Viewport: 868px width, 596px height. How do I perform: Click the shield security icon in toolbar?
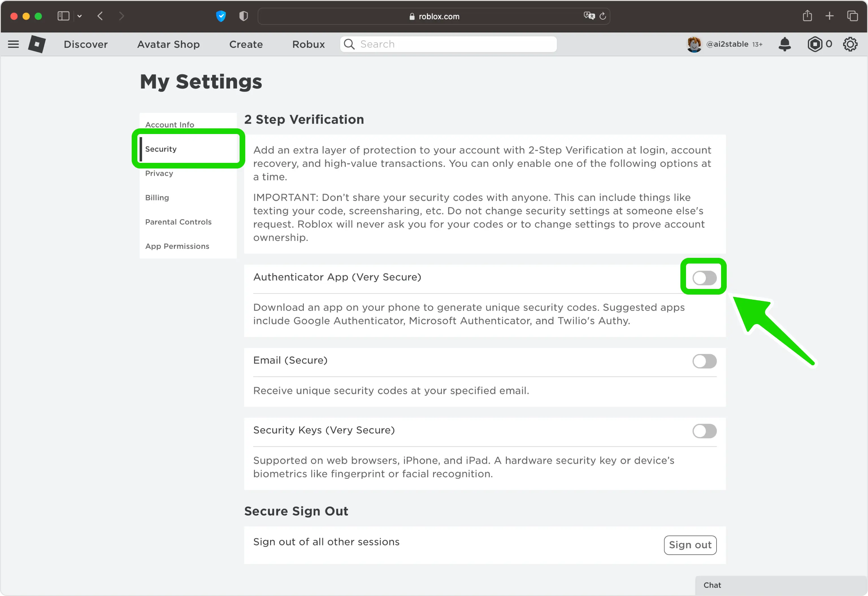click(x=243, y=16)
